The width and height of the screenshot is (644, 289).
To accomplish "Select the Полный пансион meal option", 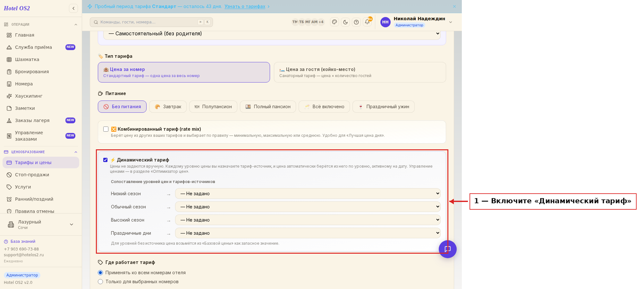I will pyautogui.click(x=268, y=107).
